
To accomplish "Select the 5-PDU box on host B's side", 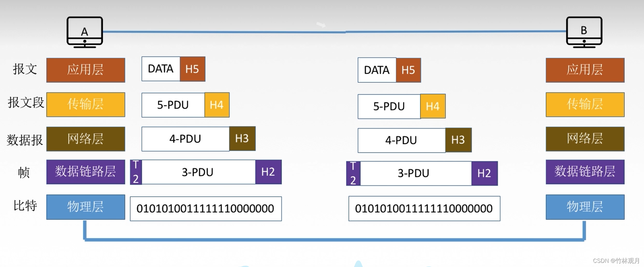I will click(x=389, y=106).
